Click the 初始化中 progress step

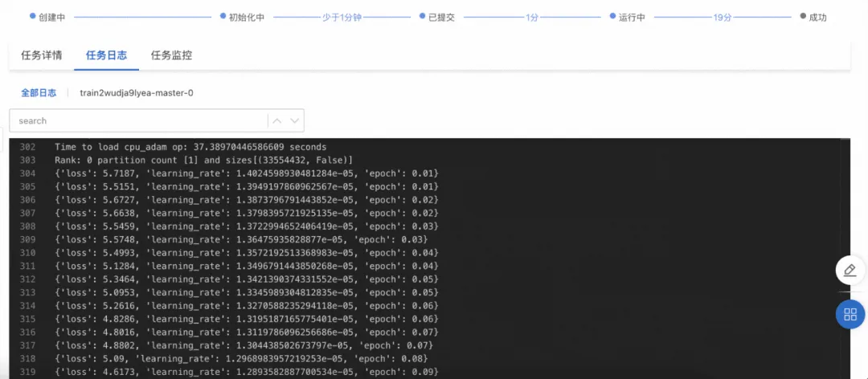pyautogui.click(x=243, y=17)
